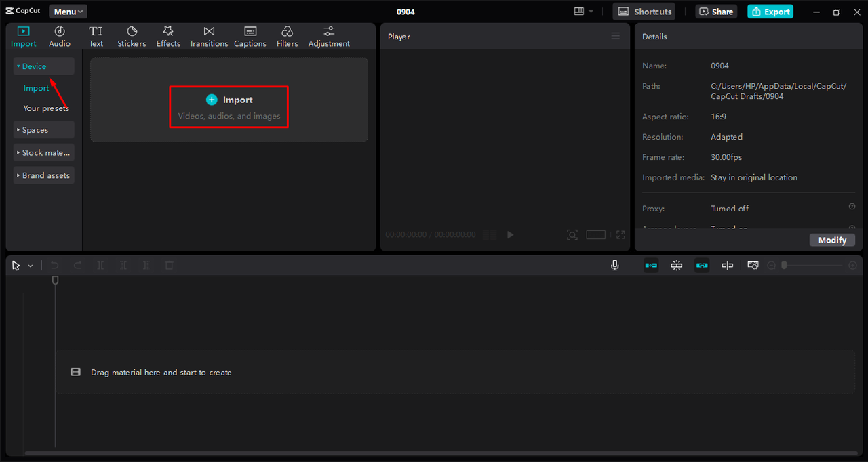Toggle the main track magnet

coord(651,266)
